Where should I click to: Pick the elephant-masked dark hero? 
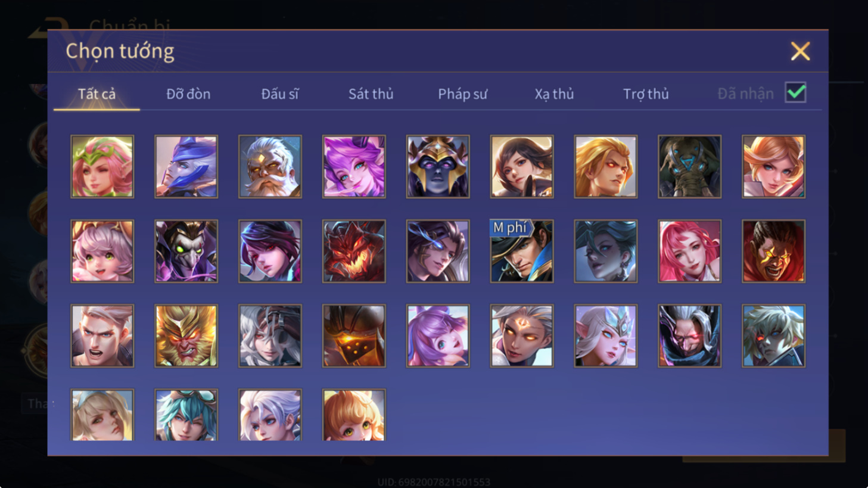[x=689, y=166]
